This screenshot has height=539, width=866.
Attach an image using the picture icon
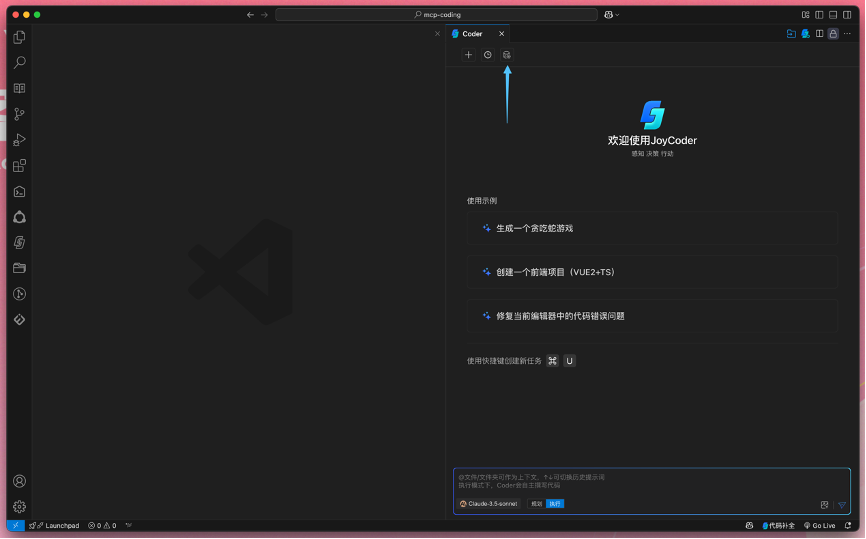824,505
